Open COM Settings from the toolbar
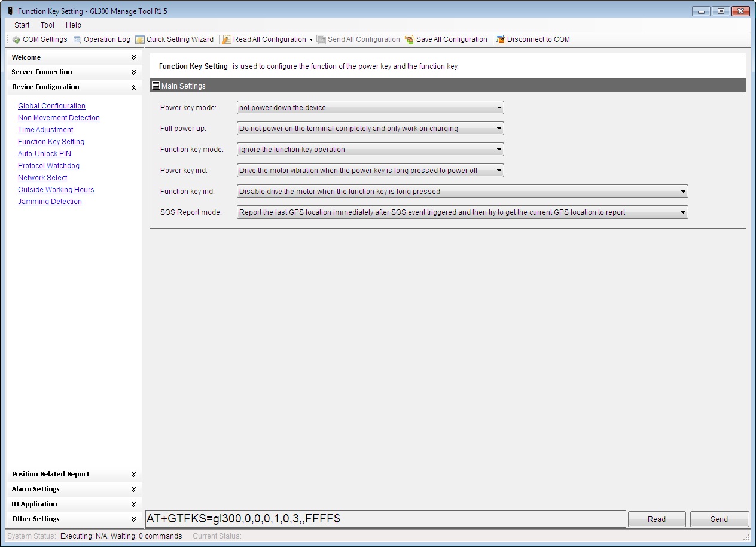Image resolution: width=756 pixels, height=547 pixels. pyautogui.click(x=39, y=39)
